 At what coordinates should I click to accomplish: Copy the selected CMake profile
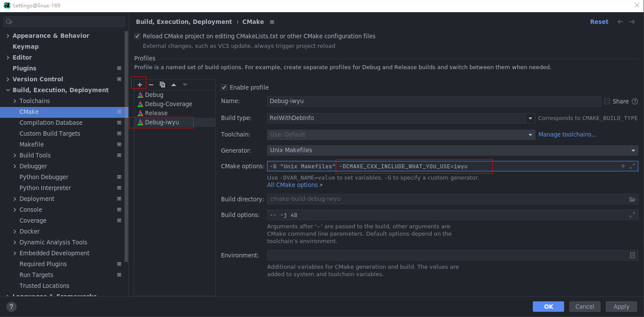pos(162,85)
